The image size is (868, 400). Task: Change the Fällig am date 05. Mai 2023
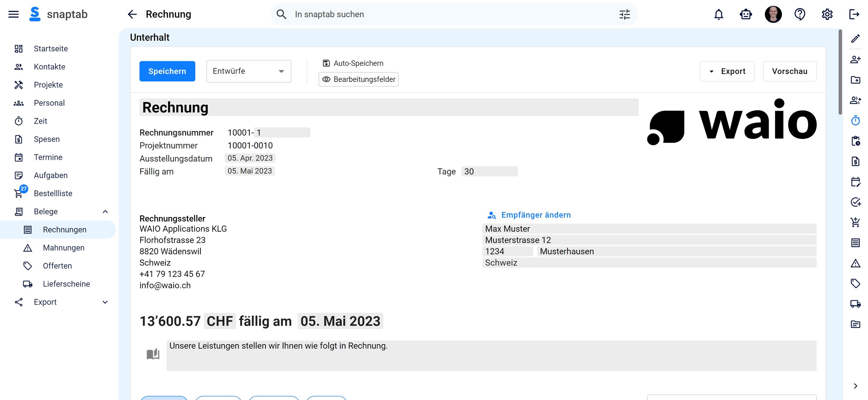[250, 171]
